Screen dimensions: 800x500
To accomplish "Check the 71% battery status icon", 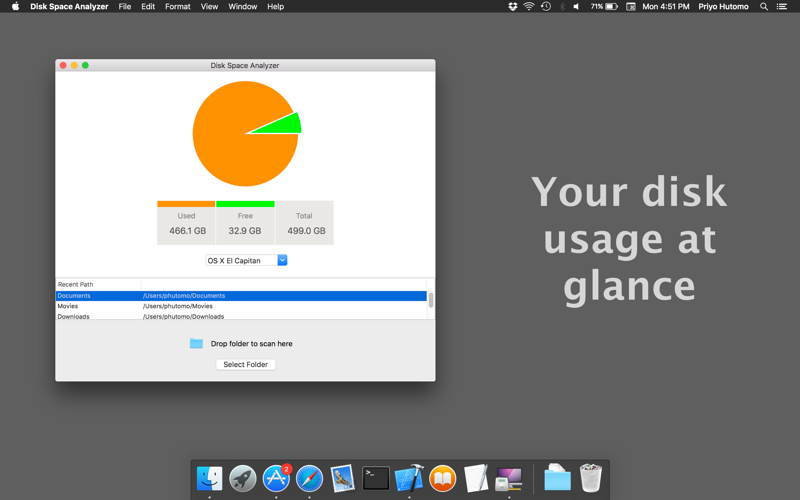I will (604, 7).
